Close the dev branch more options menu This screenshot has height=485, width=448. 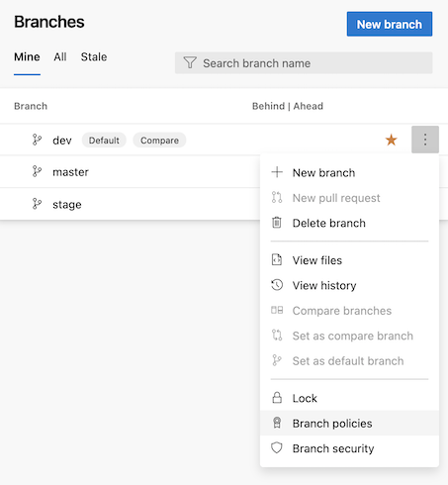(425, 140)
